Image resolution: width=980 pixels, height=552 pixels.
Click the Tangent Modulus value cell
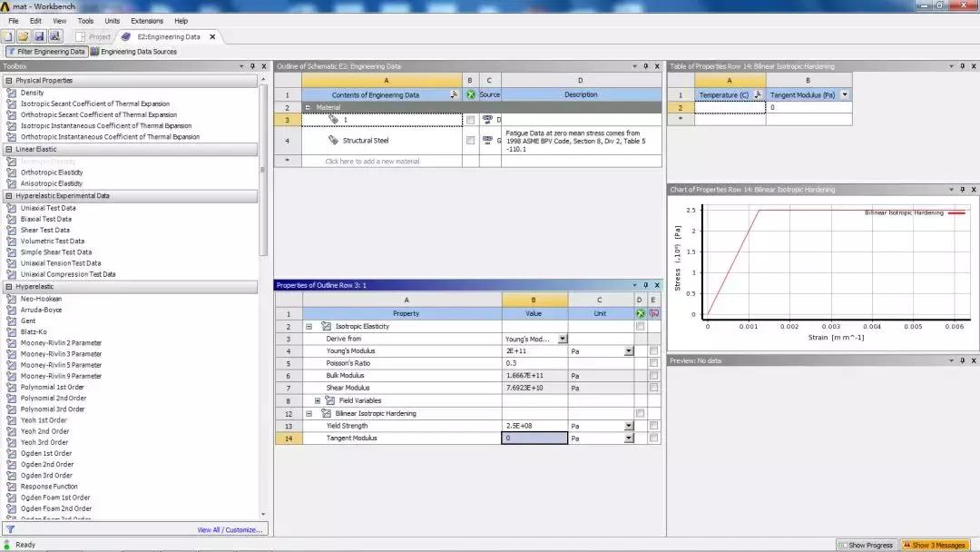pyautogui.click(x=534, y=439)
